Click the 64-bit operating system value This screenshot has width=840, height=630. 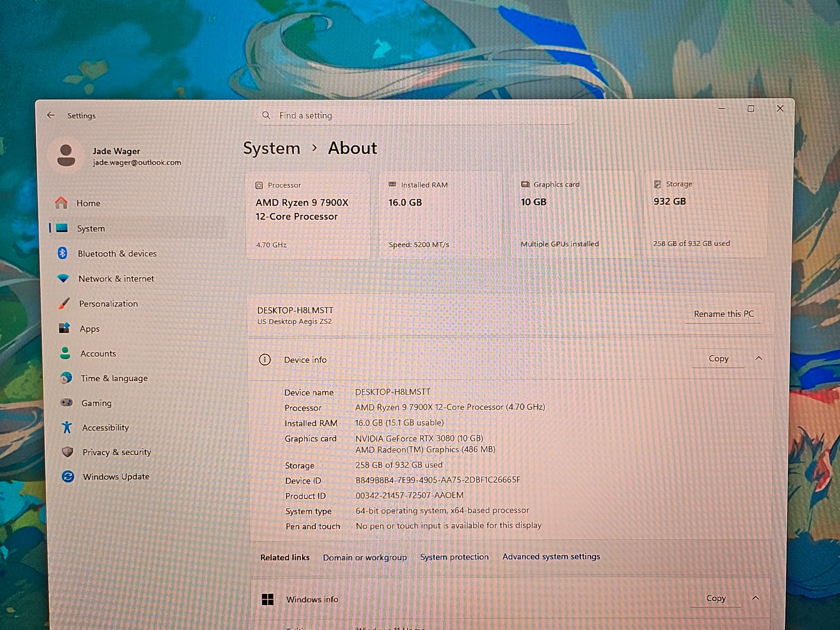pyautogui.click(x=442, y=511)
